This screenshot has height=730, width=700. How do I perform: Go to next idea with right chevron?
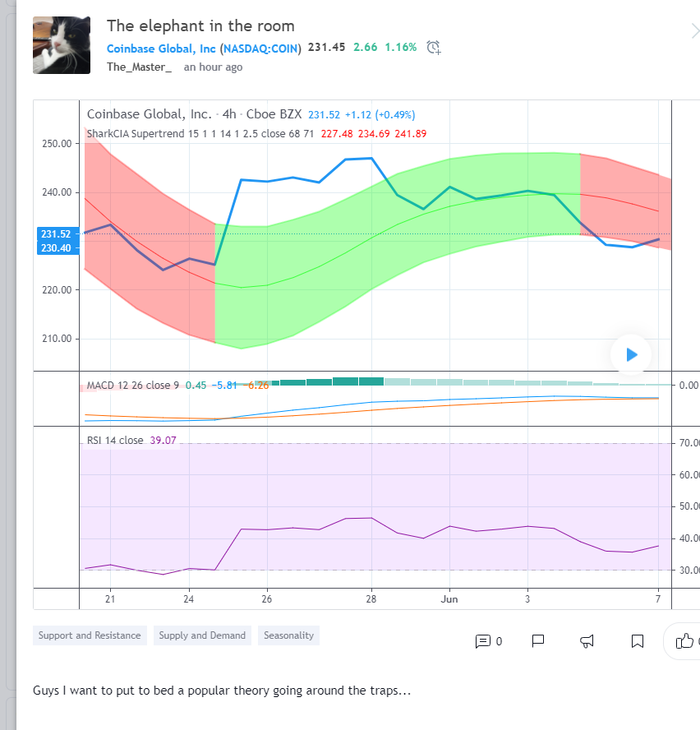(694, 31)
